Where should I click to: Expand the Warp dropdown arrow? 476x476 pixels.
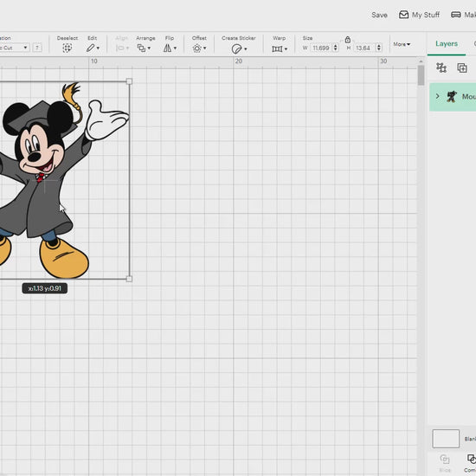click(286, 48)
